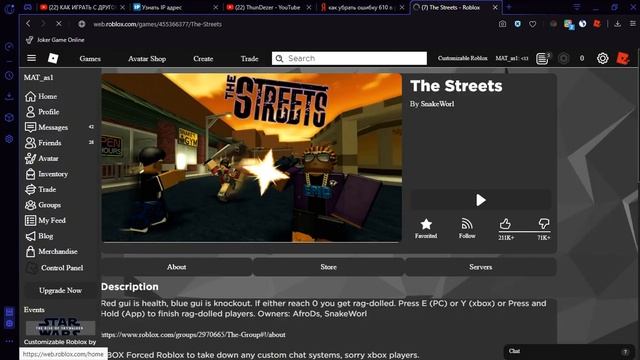Screen dimensions: 640x360
Task: Click the Upgrade Now button
Action: (x=60, y=291)
